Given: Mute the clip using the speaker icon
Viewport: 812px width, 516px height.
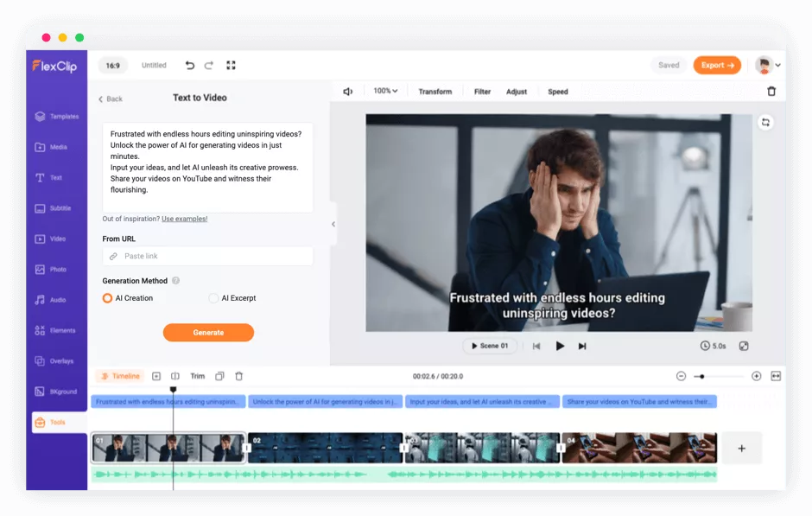Looking at the screenshot, I should coord(348,92).
